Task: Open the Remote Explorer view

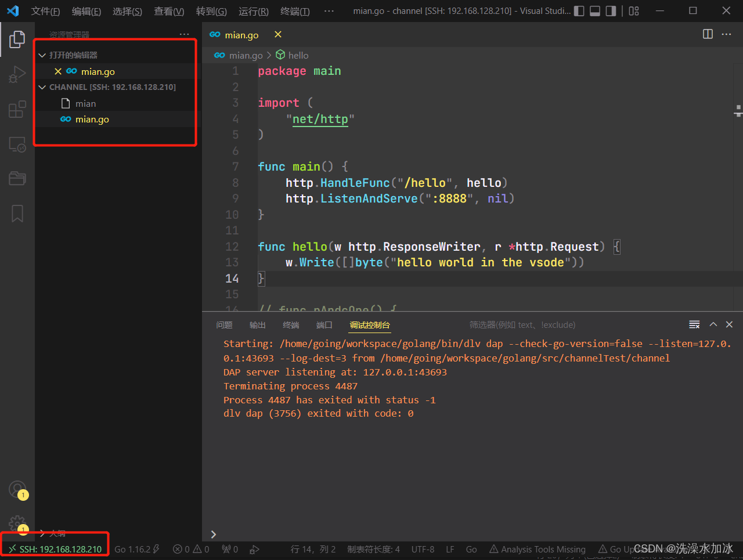Action: 17,144
